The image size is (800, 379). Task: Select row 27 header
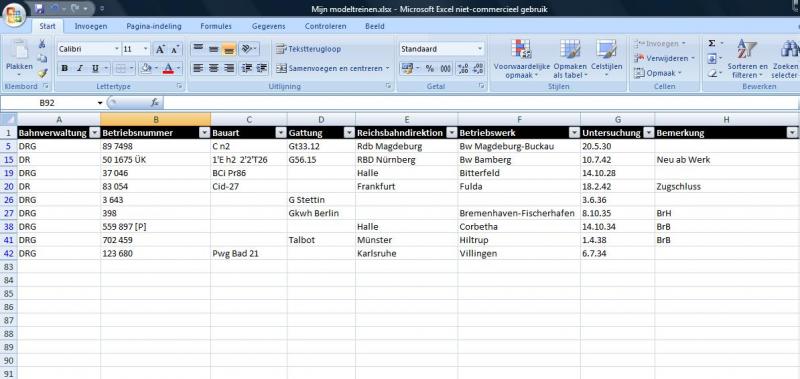(9, 213)
